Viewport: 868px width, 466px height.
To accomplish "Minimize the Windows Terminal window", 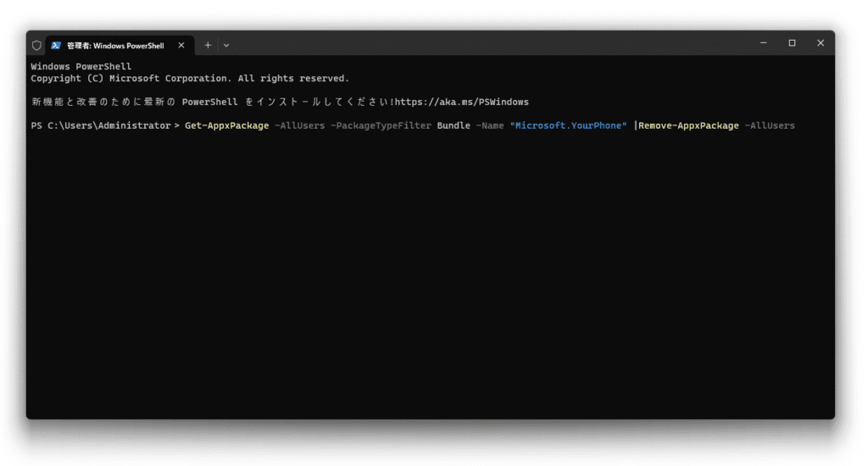I will tap(764, 42).
